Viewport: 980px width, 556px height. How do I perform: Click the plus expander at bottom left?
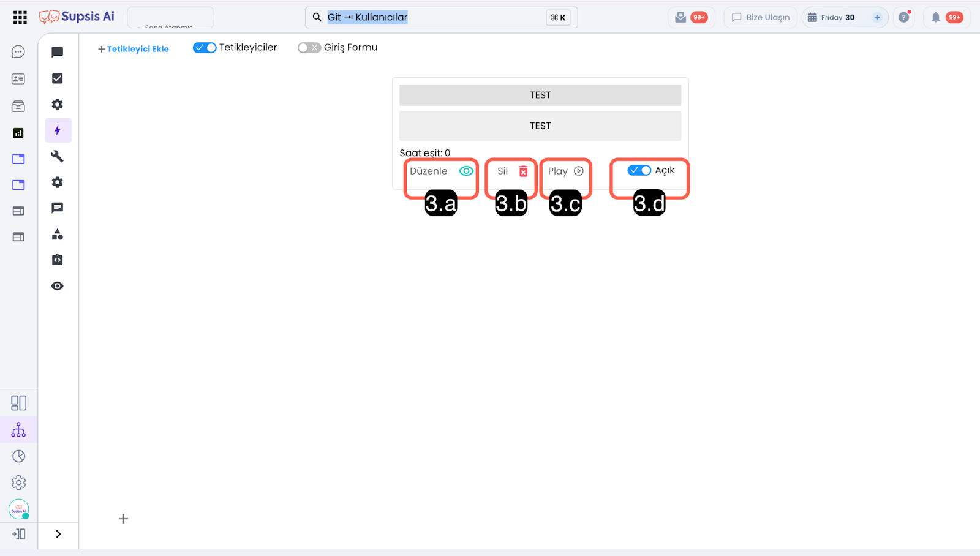(x=123, y=519)
